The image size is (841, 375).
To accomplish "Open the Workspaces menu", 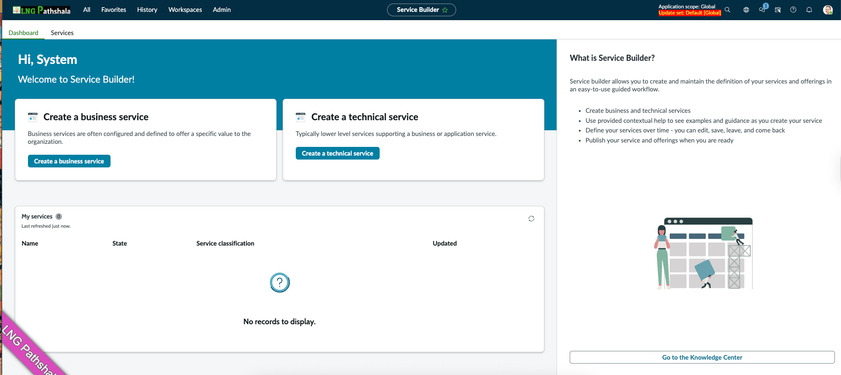I will 185,10.
